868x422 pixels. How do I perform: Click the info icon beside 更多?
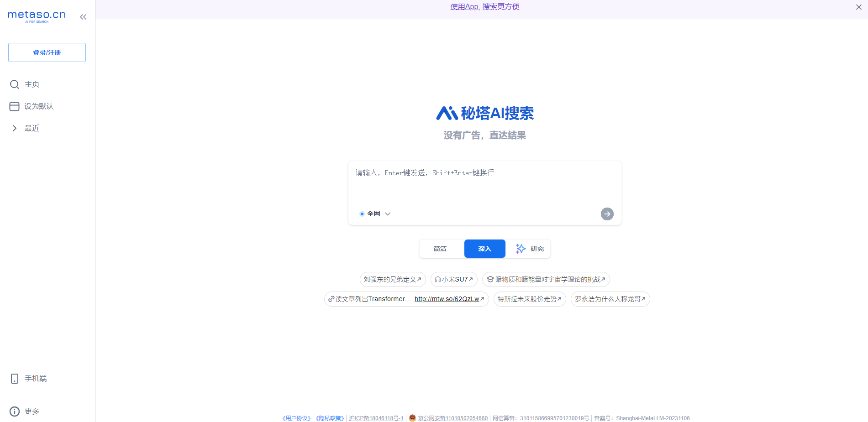pyautogui.click(x=15, y=412)
